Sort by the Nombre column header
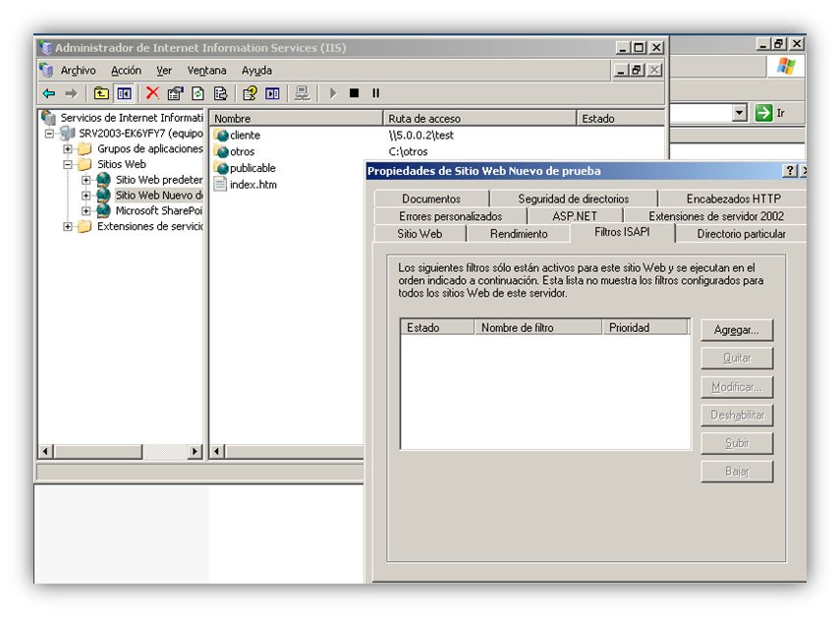840x617 pixels. pyautogui.click(x=296, y=118)
